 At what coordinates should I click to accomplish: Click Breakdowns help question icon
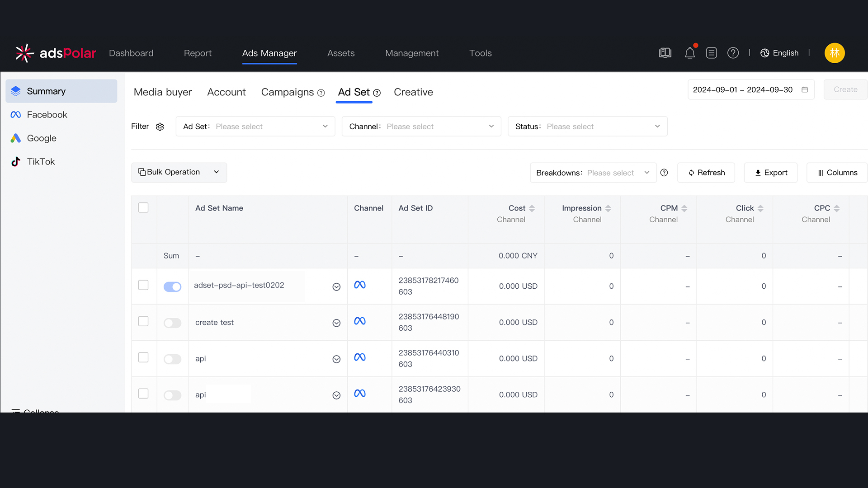(664, 173)
